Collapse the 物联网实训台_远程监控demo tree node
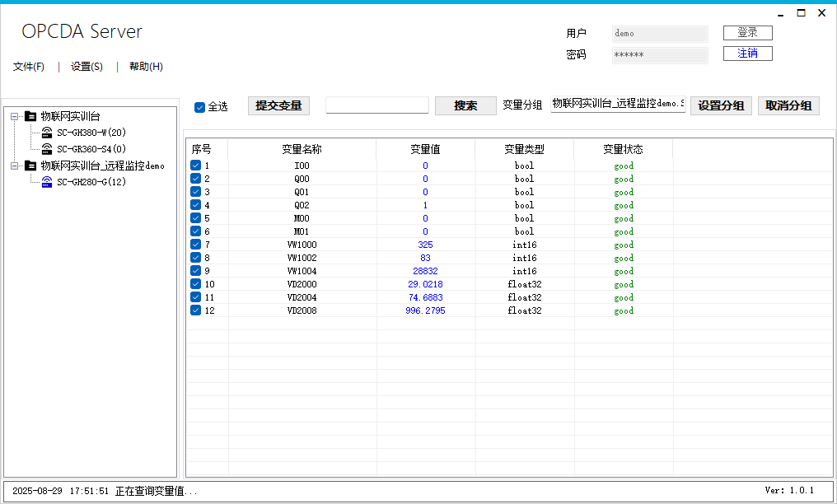This screenshot has width=837, height=504. [15, 166]
